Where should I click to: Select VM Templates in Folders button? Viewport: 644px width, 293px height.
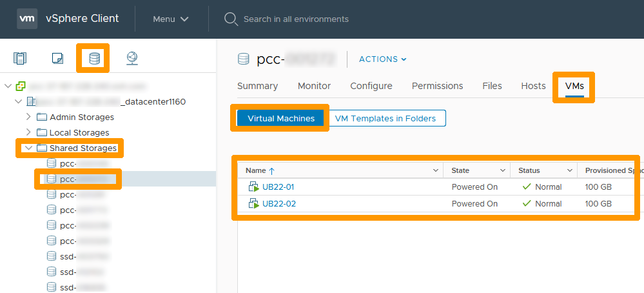pos(385,118)
